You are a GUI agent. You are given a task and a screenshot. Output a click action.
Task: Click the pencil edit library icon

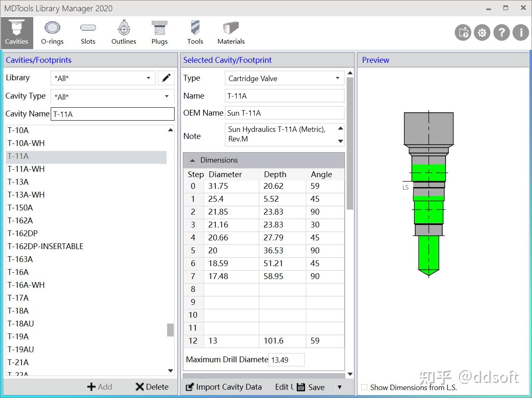166,78
